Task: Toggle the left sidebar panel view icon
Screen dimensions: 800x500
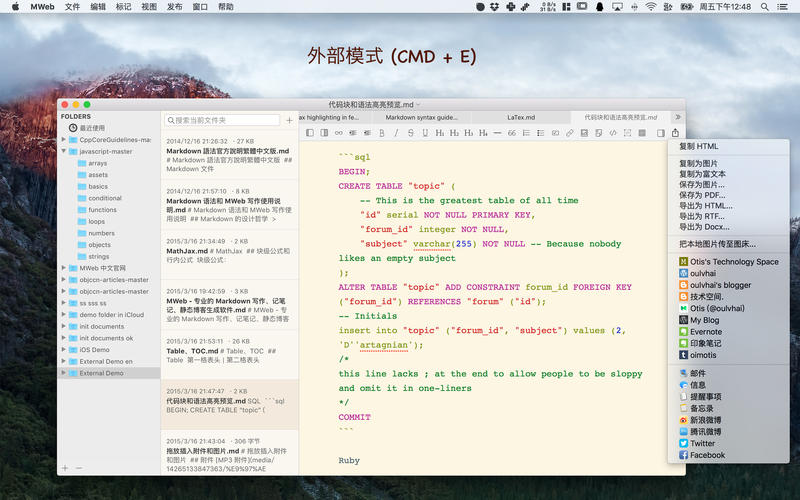Action: pyautogui.click(x=310, y=132)
